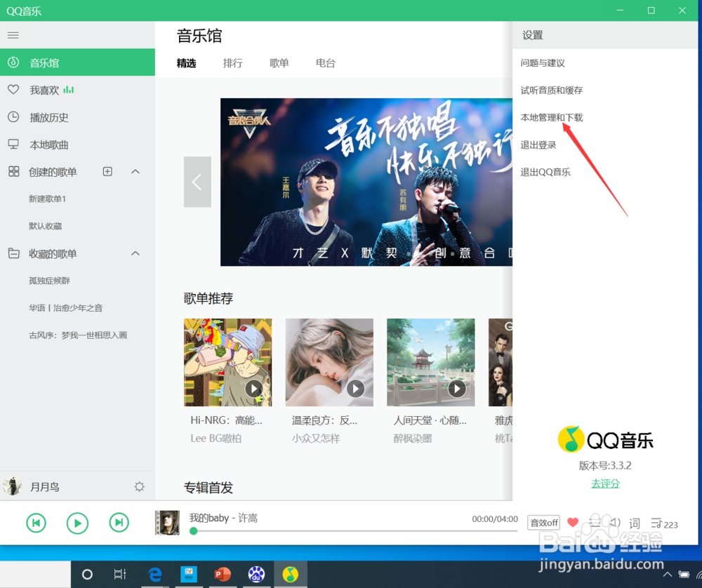Skip to next track
The width and height of the screenshot is (702, 588).
(119, 523)
